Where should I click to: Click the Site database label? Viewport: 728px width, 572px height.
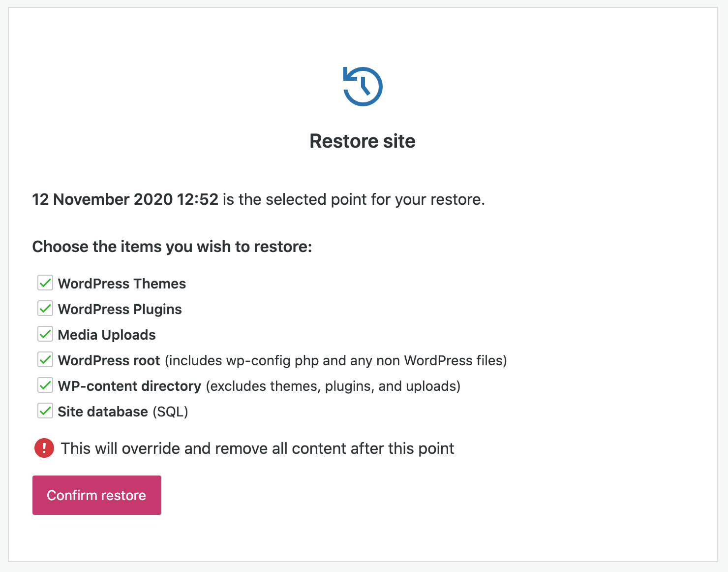click(102, 412)
